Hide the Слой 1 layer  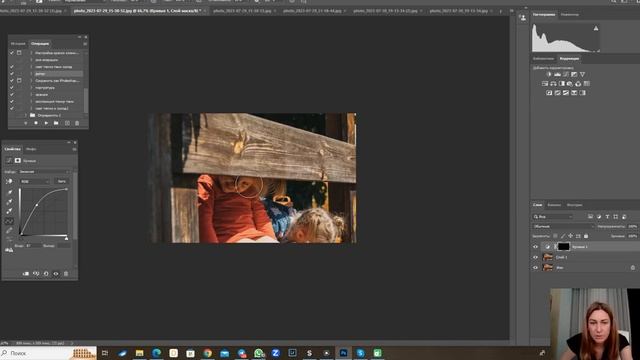tap(536, 257)
